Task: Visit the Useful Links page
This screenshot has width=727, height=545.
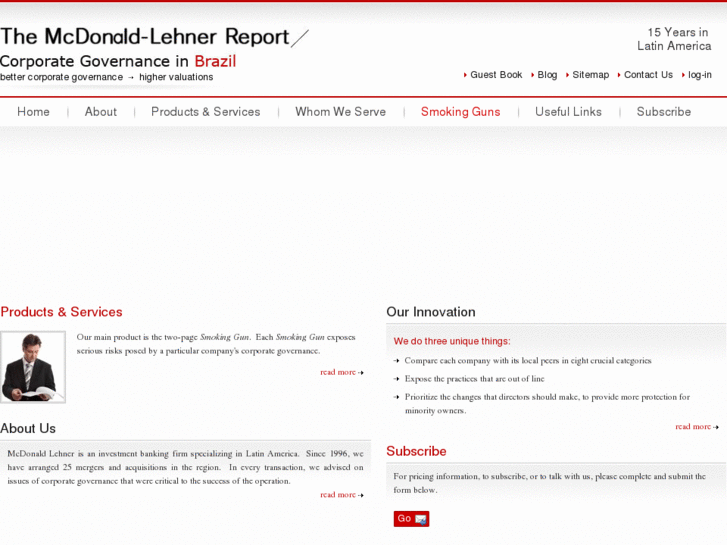Action: [x=568, y=112]
